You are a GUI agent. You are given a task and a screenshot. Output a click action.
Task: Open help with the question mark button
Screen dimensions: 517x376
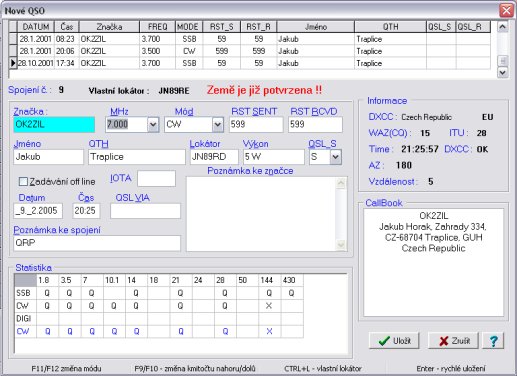pos(493,341)
